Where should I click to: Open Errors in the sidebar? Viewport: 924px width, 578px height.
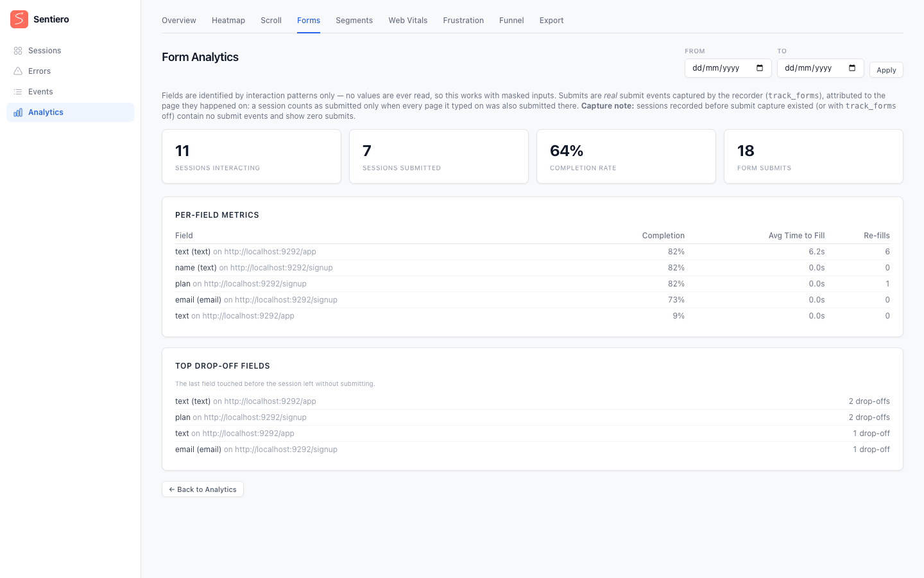click(70, 71)
